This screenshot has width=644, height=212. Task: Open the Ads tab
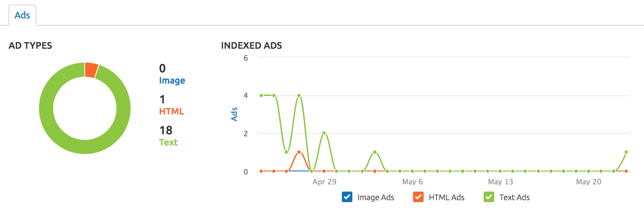click(22, 15)
